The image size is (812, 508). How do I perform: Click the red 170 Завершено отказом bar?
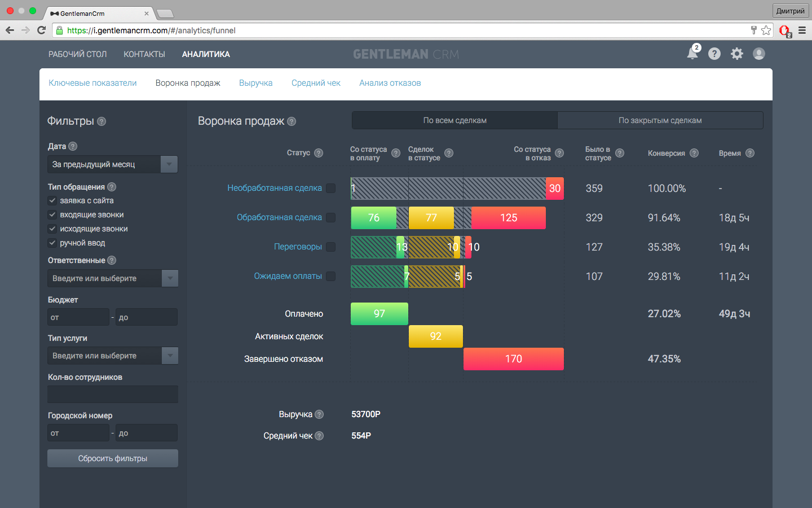[x=513, y=359]
